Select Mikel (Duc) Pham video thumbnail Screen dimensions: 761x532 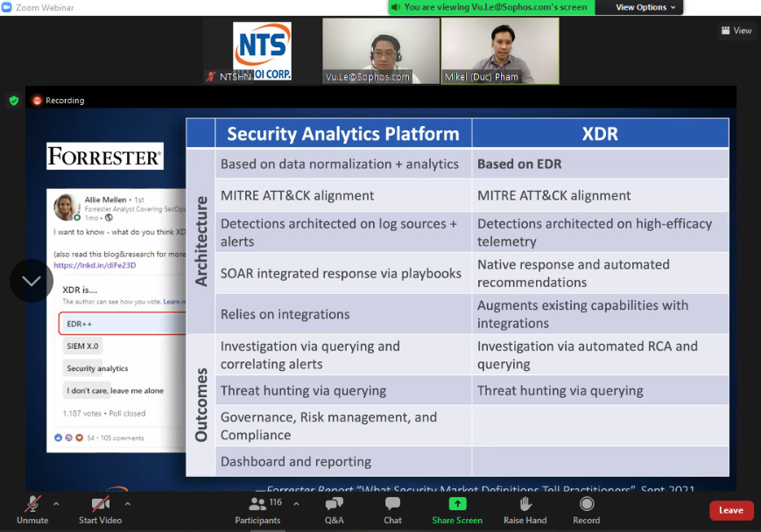tap(500, 51)
